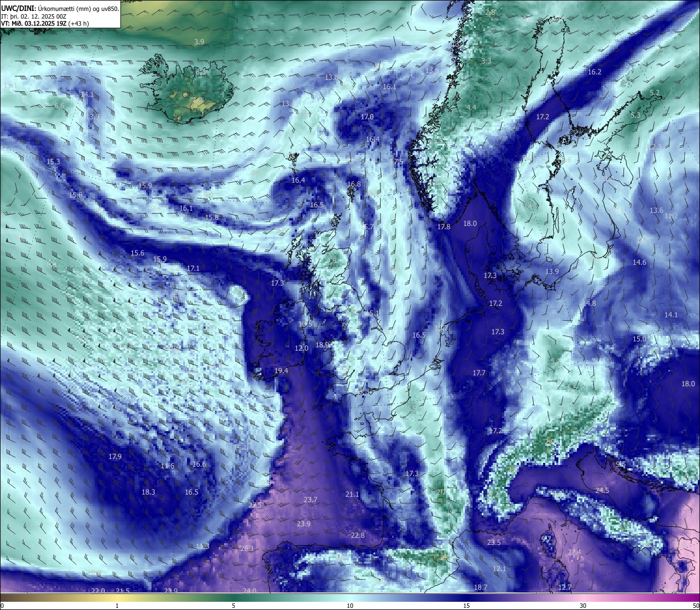Image resolution: width=700 pixels, height=610 pixels.
Task: Click the 17.1 value label
Action: coord(193,268)
